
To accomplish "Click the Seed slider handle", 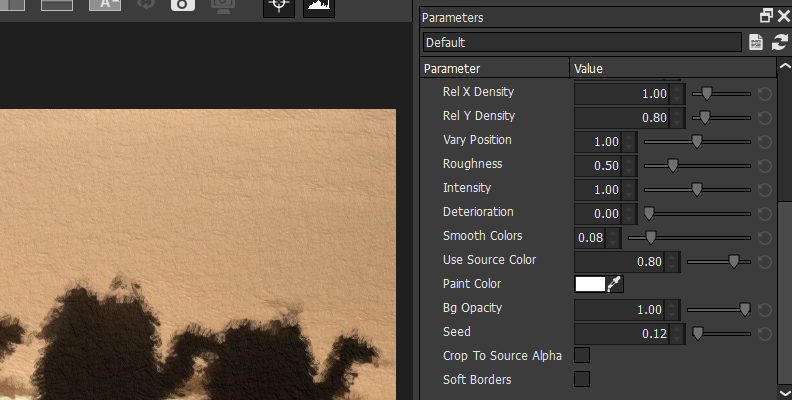I will [x=698, y=333].
